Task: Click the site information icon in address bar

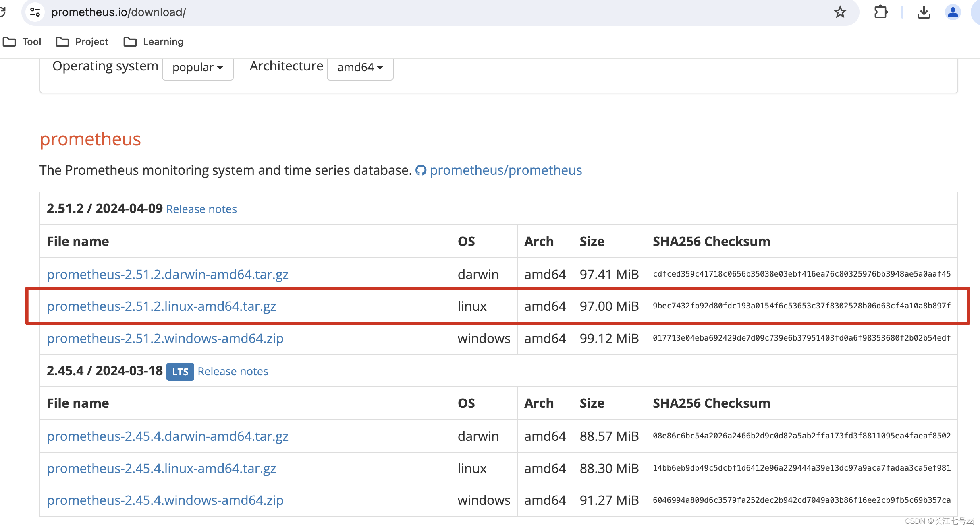Action: [35, 12]
